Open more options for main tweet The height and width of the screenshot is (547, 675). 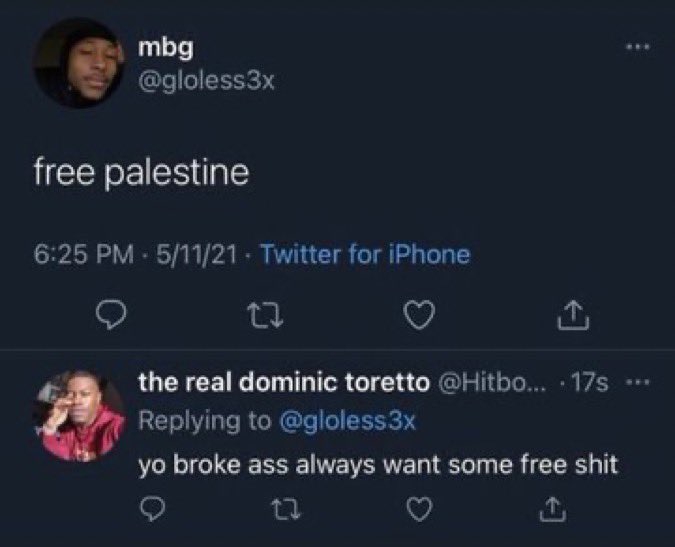[638, 46]
